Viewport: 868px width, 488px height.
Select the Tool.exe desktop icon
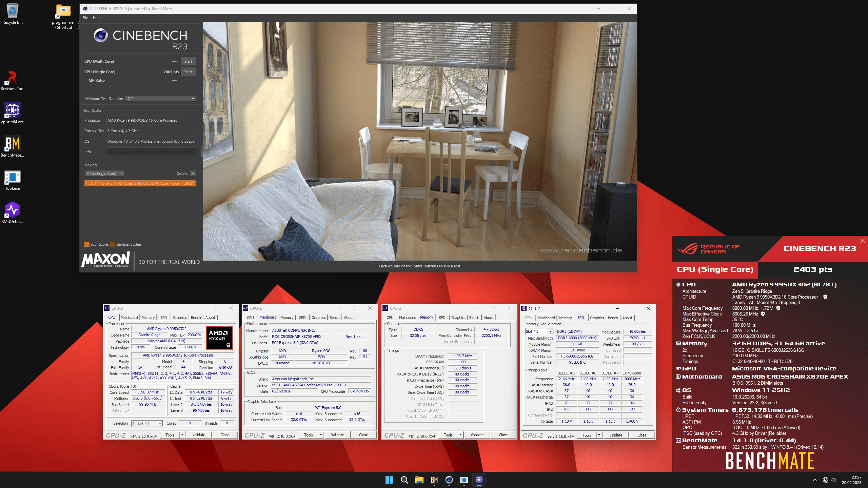point(13,180)
